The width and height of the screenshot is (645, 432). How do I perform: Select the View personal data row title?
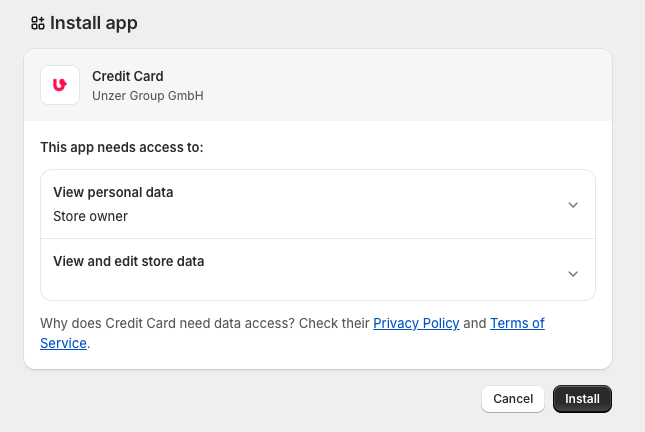click(113, 192)
